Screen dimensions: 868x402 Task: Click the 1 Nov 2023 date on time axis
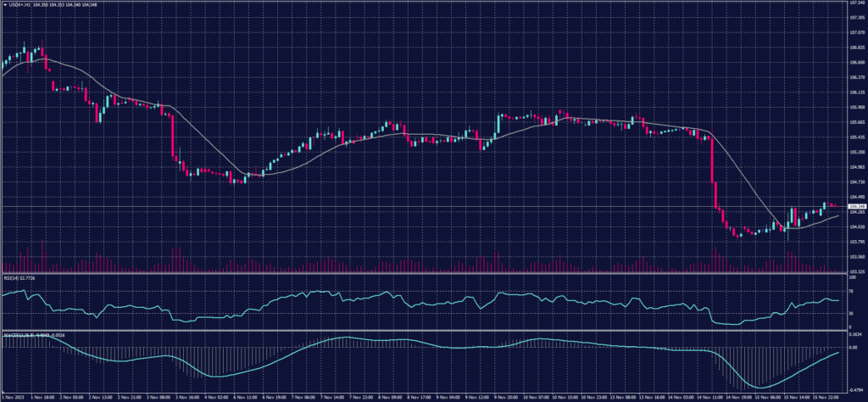(x=14, y=396)
